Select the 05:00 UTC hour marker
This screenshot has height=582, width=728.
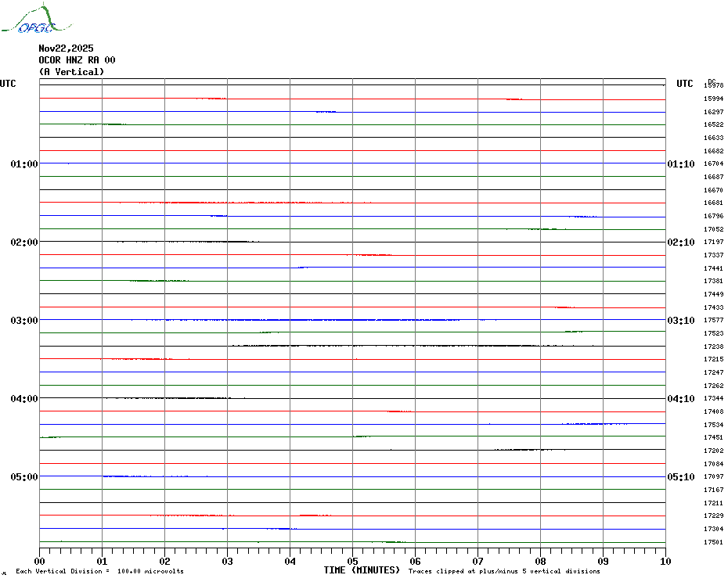pyautogui.click(x=24, y=477)
